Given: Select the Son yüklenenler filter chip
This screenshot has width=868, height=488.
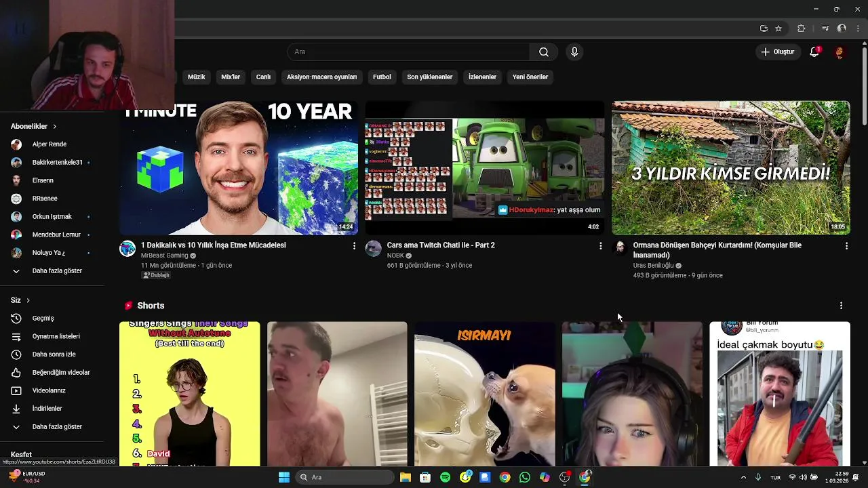Looking at the screenshot, I should click(x=429, y=77).
